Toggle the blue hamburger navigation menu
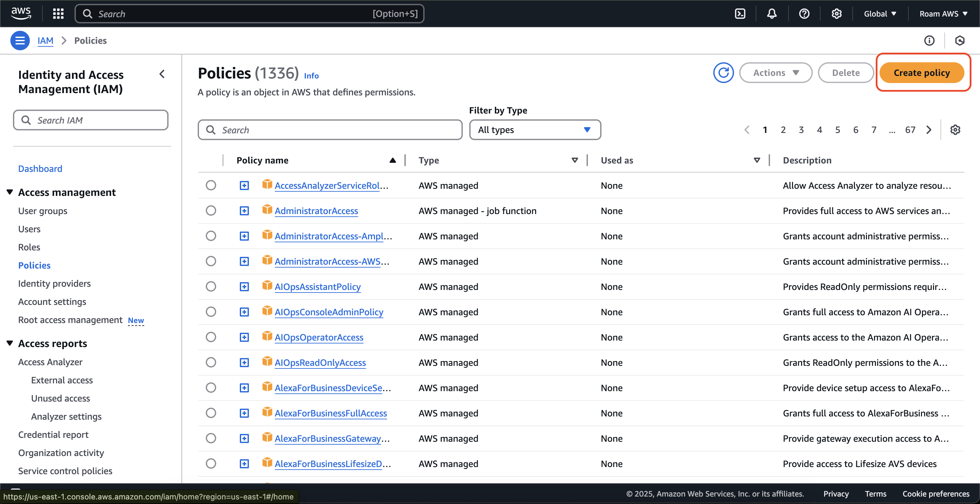980x504 pixels. tap(20, 40)
